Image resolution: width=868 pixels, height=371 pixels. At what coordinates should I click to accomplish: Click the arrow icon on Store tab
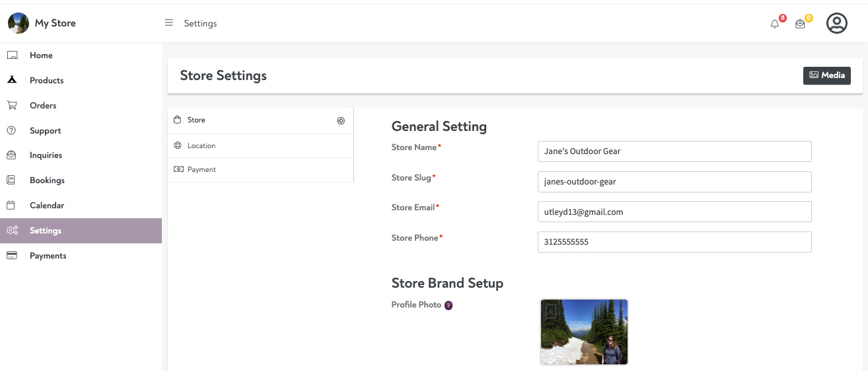tap(341, 120)
